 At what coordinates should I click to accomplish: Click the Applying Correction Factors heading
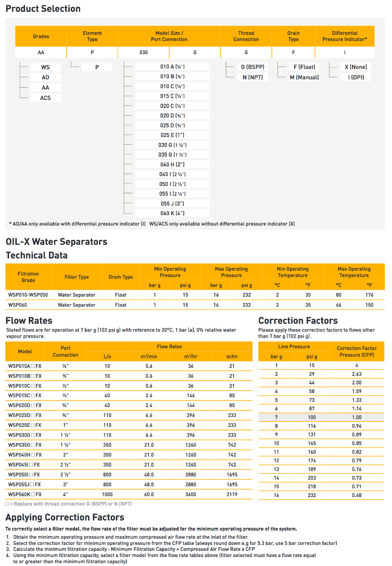coord(65,517)
